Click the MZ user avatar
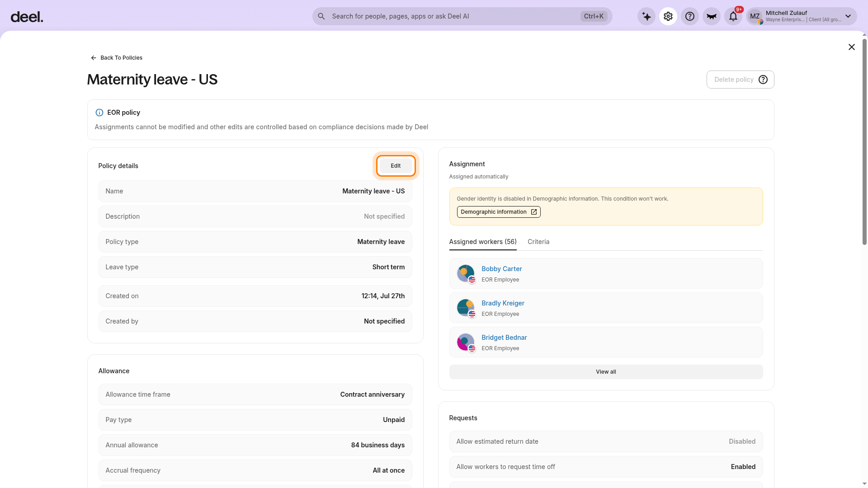The width and height of the screenshot is (868, 488). coord(755,17)
